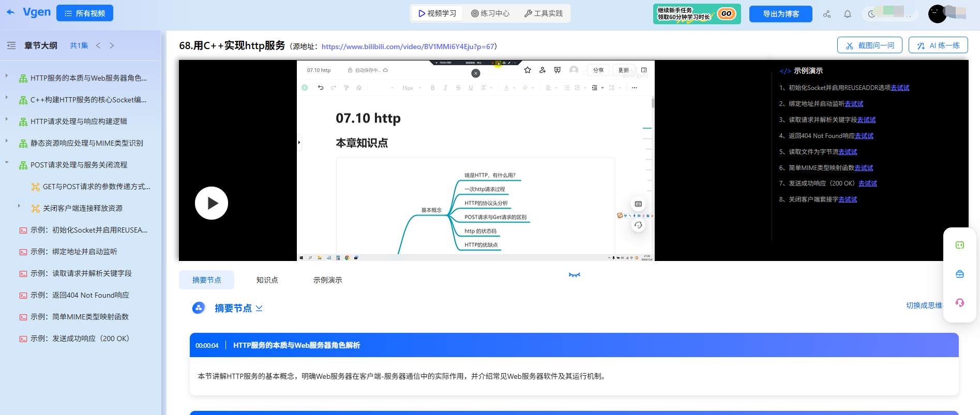
Task: Select the 摘要节点 tab
Action: pyautogui.click(x=206, y=280)
